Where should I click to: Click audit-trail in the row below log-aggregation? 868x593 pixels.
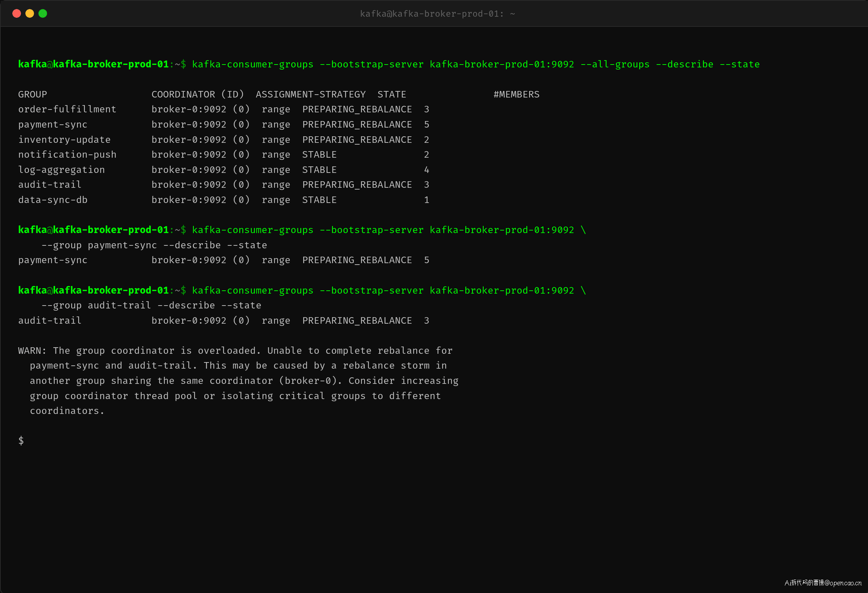coord(50,185)
